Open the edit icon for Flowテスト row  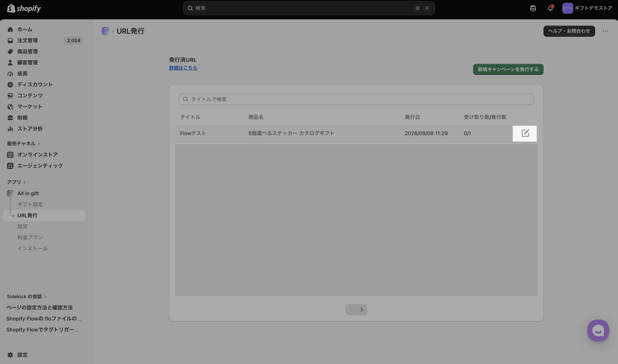click(x=525, y=133)
